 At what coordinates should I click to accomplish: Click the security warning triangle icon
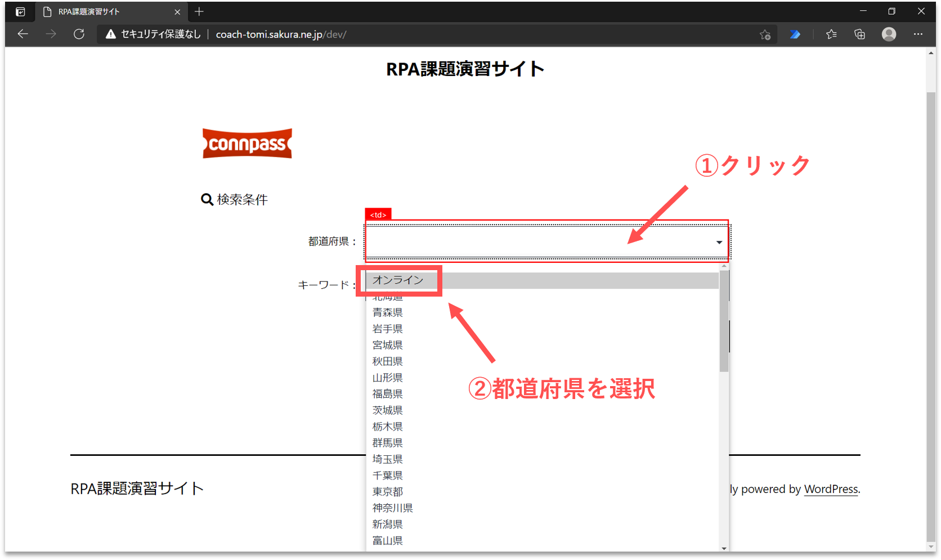[x=111, y=34]
